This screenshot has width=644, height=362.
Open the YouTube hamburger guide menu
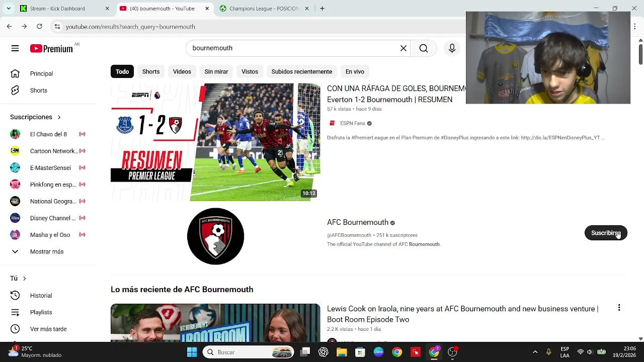pos(15,48)
